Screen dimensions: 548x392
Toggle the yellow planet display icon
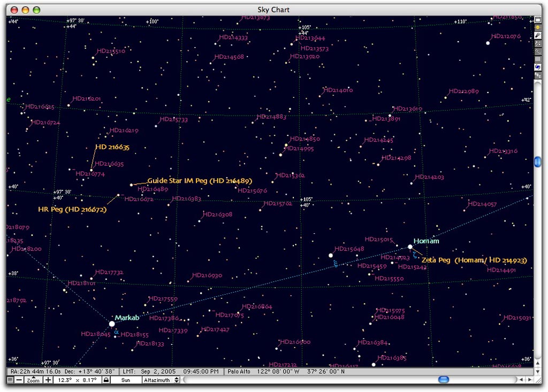click(538, 27)
